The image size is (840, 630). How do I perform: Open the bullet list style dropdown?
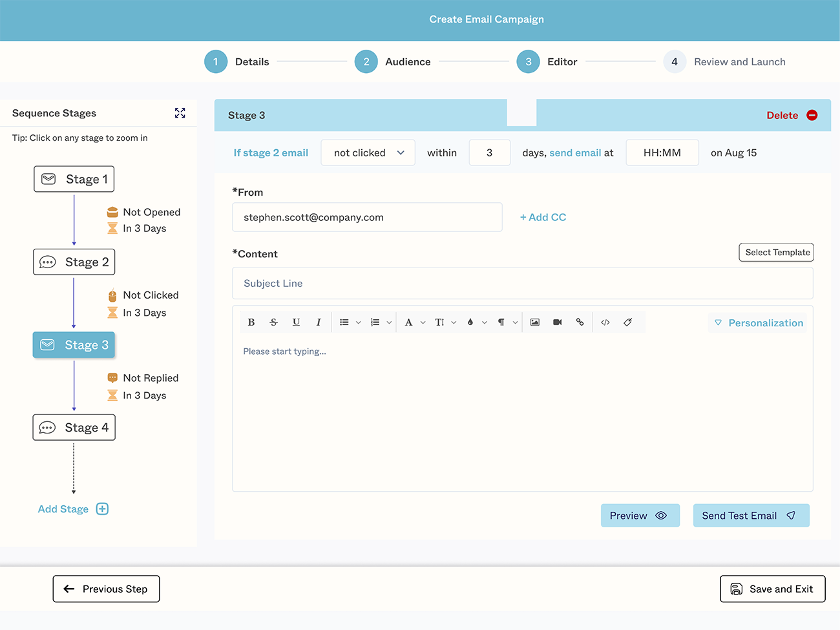[x=359, y=322]
